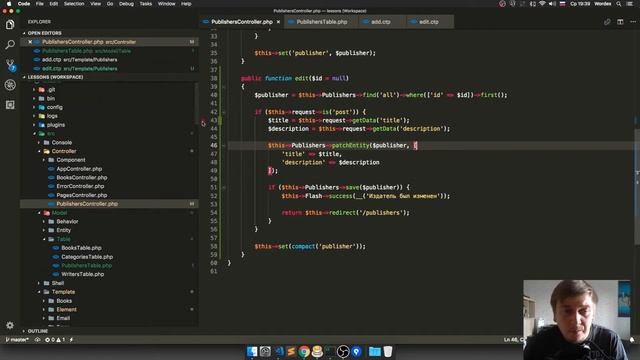Open the Debug menu

[126, 4]
